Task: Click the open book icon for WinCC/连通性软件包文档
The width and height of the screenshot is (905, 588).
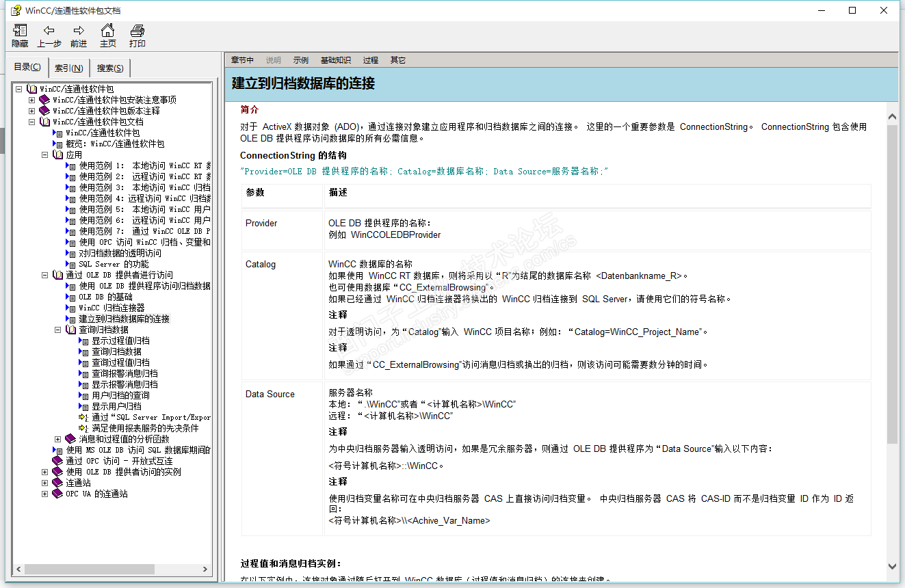Action: point(44,122)
